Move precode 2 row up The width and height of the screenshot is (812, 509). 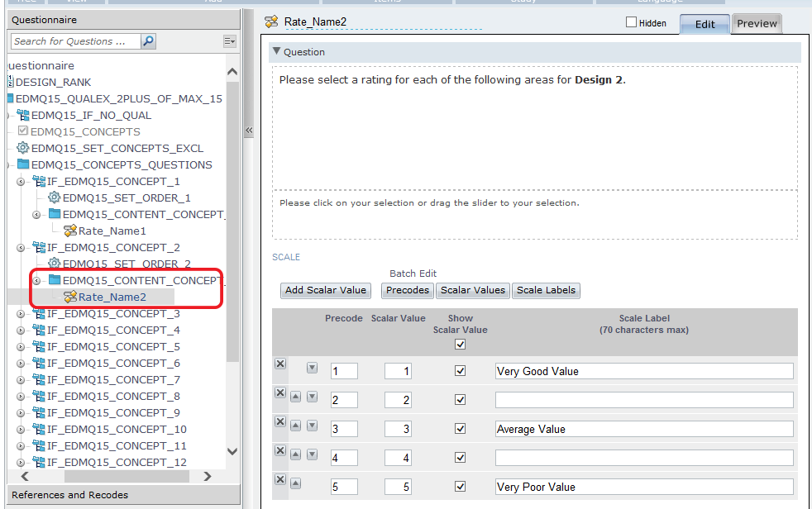[x=295, y=397]
